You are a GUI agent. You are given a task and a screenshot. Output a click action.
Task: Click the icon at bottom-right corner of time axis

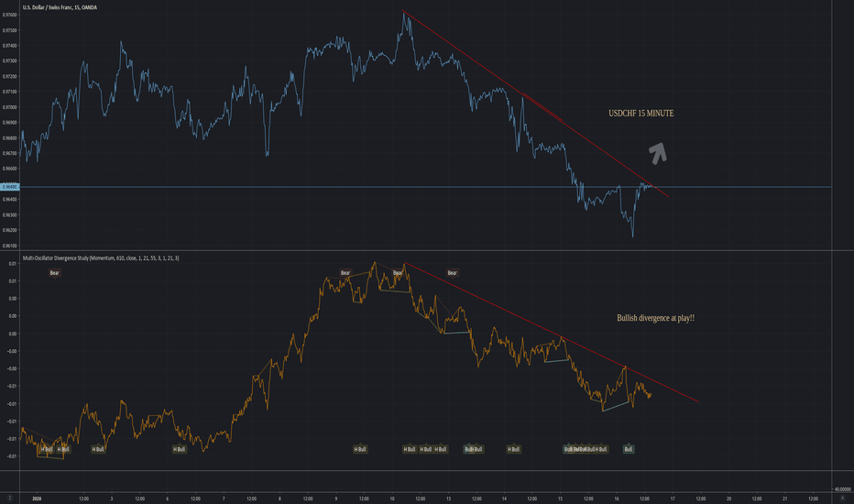pyautogui.click(x=839, y=498)
